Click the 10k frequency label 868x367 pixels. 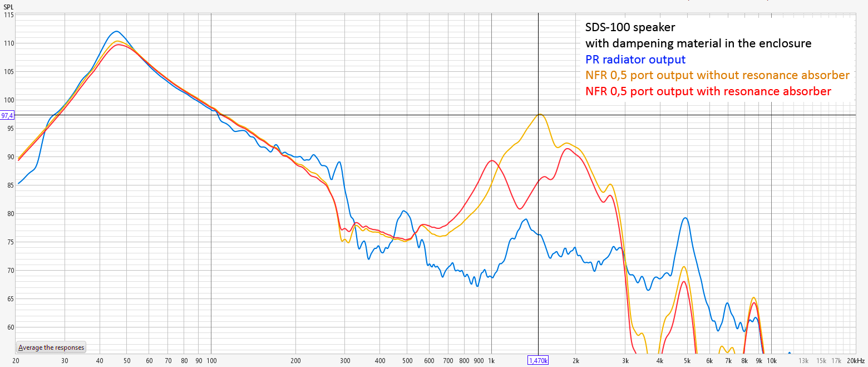tap(772, 361)
